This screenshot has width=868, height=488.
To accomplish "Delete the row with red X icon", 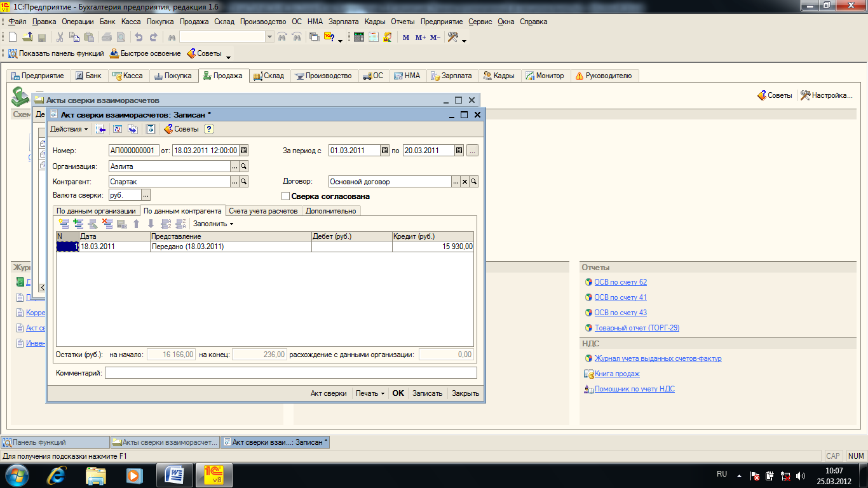I will coord(107,224).
